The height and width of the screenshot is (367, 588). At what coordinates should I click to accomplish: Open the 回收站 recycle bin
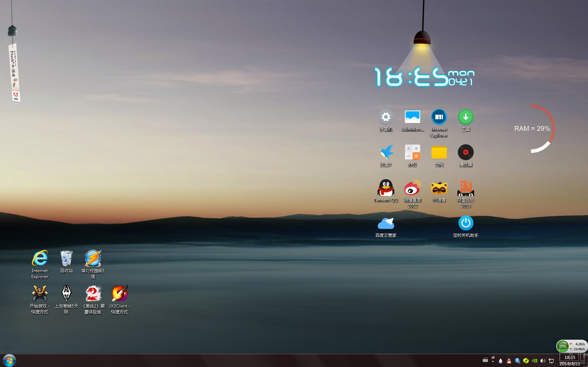click(x=66, y=259)
